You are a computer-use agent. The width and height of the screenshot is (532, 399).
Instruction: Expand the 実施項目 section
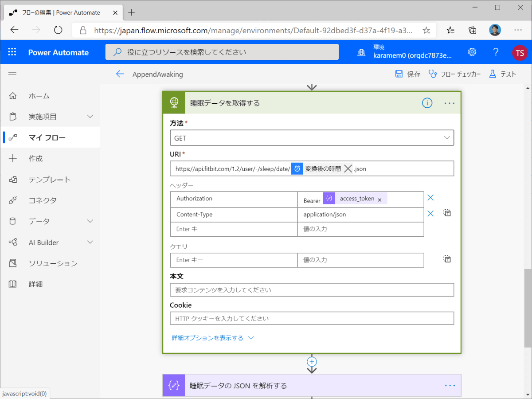coord(90,117)
